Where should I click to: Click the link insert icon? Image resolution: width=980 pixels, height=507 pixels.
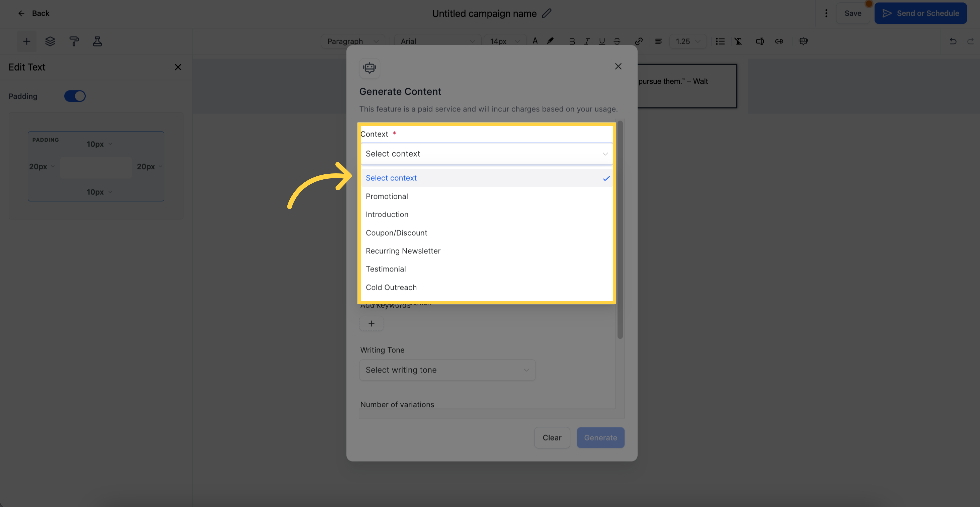(x=639, y=41)
